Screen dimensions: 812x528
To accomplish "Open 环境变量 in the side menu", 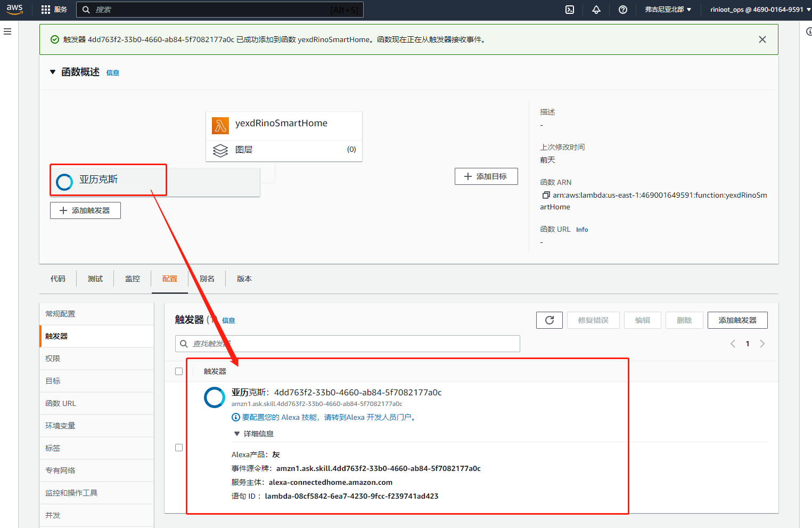I will point(97,426).
